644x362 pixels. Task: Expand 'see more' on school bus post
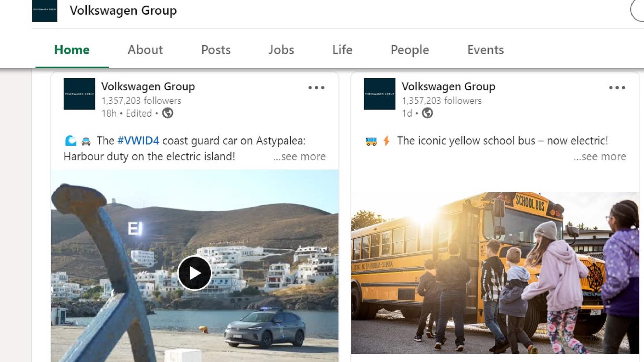tap(600, 157)
